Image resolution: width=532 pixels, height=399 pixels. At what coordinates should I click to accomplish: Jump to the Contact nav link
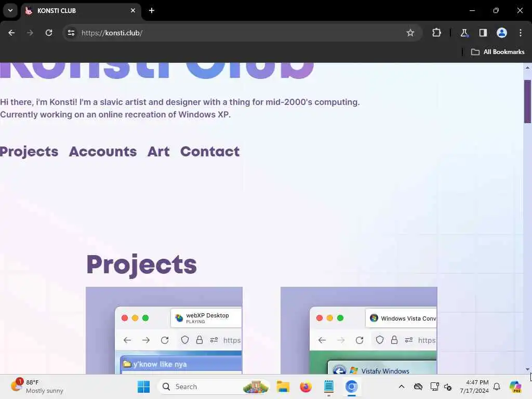tap(210, 152)
